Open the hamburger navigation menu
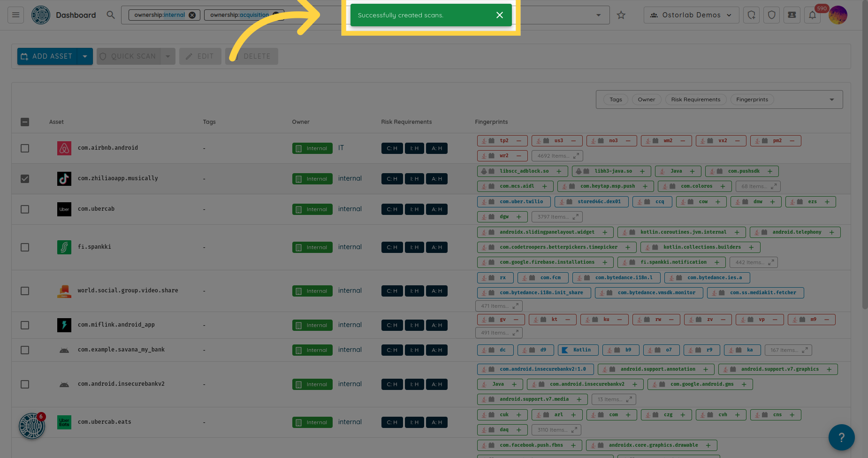Image resolution: width=868 pixels, height=458 pixels. (15, 15)
